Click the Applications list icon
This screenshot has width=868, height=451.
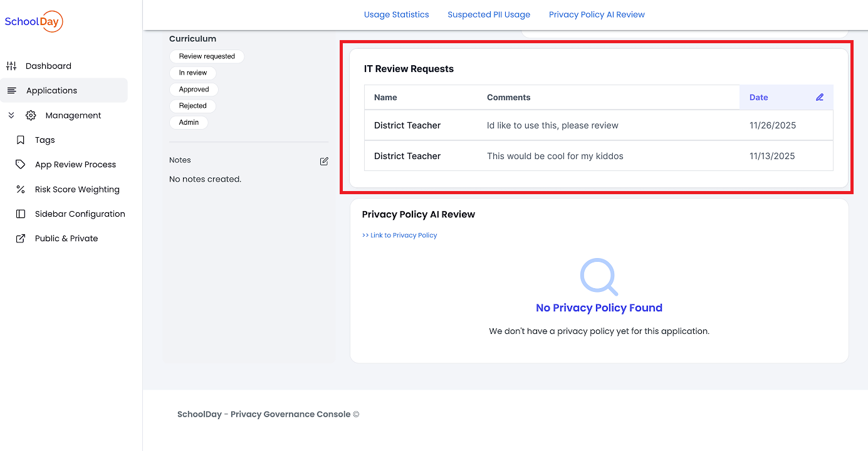click(x=11, y=90)
